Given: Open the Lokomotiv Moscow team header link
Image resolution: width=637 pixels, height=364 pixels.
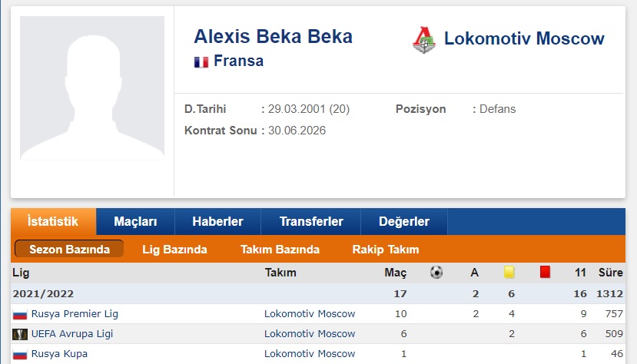Looking at the screenshot, I should (524, 38).
